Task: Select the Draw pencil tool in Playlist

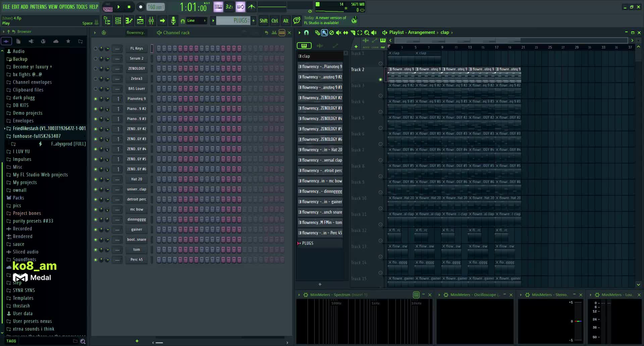Action: 317,33
